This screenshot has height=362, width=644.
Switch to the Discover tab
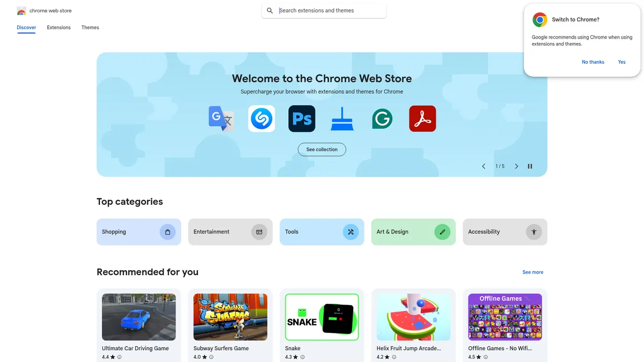coord(26,27)
